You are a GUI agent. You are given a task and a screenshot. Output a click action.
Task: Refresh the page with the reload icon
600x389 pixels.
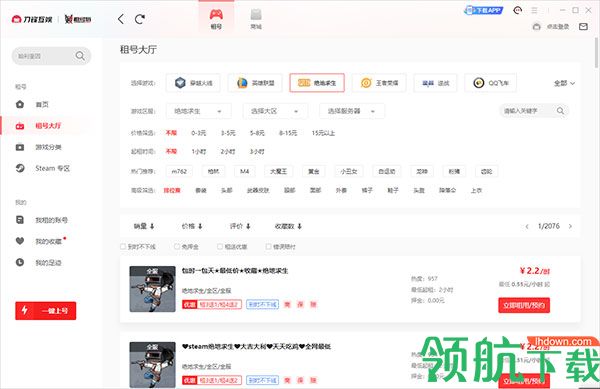tap(140, 19)
